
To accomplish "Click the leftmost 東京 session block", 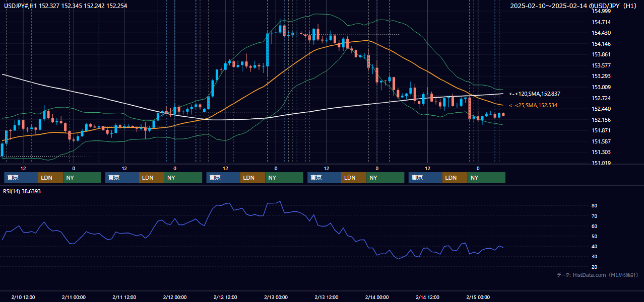I will [21, 178].
